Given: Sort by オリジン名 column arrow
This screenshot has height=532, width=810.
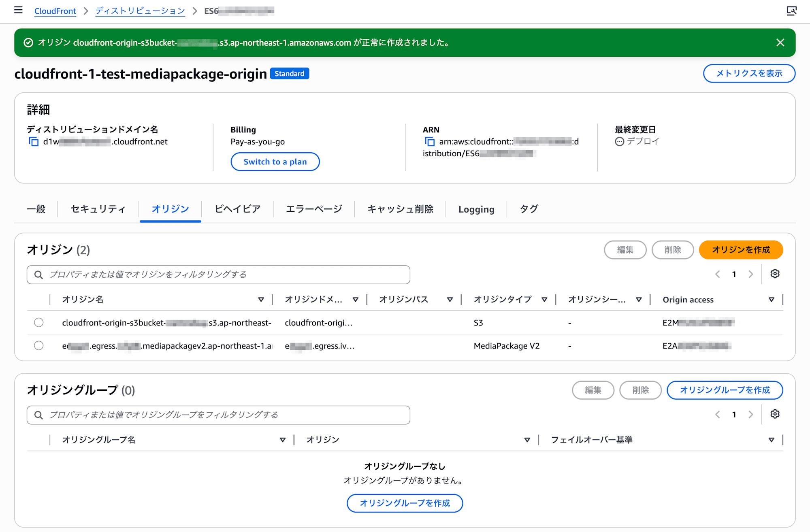Looking at the screenshot, I should 261,300.
